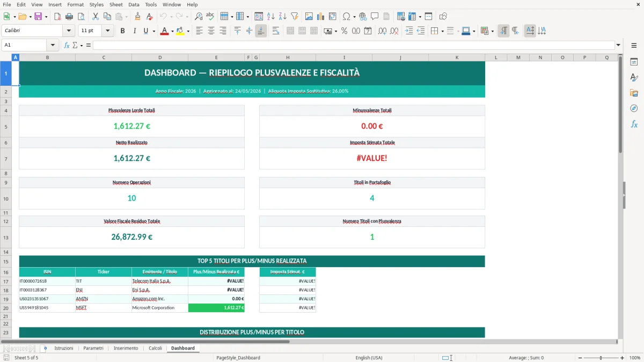644x362 pixels.
Task: Click the Sort Ascending icon
Action: click(271, 17)
